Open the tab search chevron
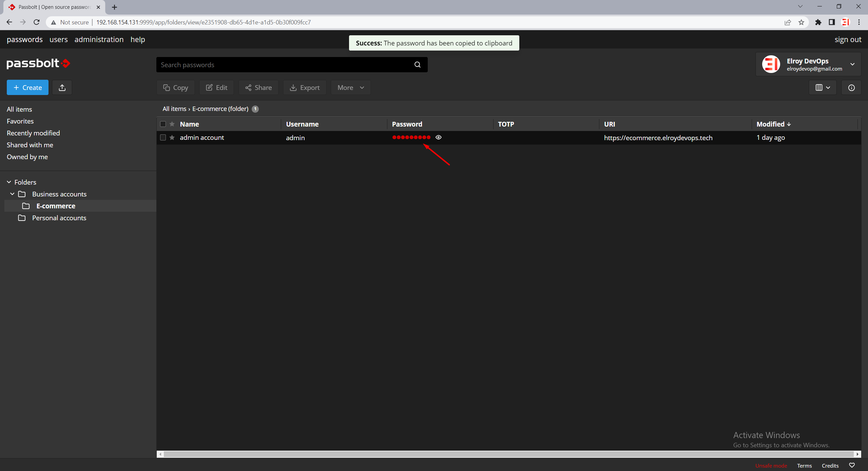The height and width of the screenshot is (471, 868). point(800,6)
